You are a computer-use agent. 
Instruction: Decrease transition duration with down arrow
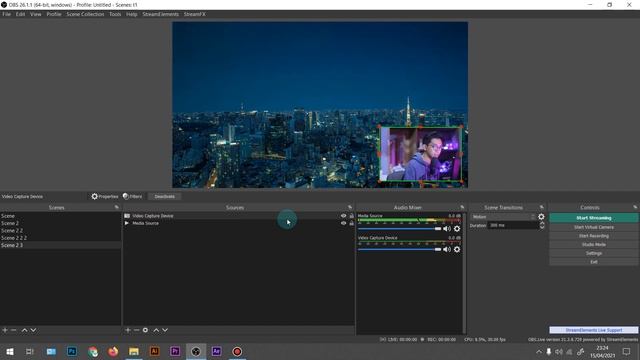(542, 227)
